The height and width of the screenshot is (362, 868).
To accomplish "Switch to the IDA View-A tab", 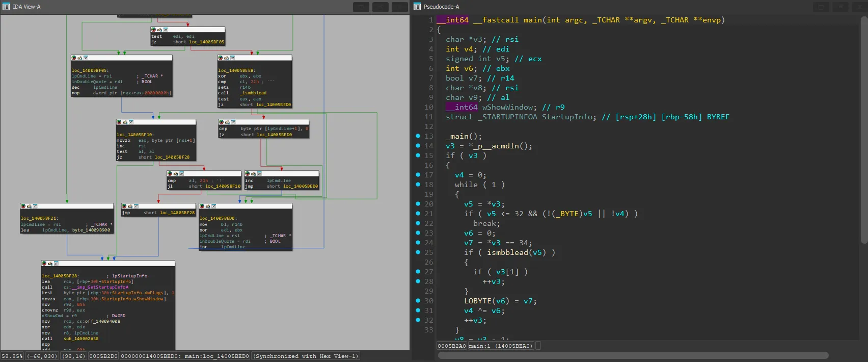I will (26, 7).
